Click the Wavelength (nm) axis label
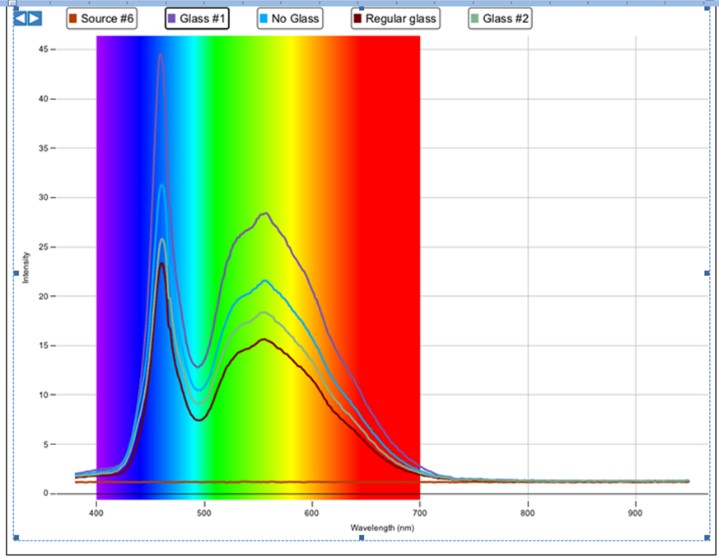Screen dimensions: 719x558 tap(382, 528)
